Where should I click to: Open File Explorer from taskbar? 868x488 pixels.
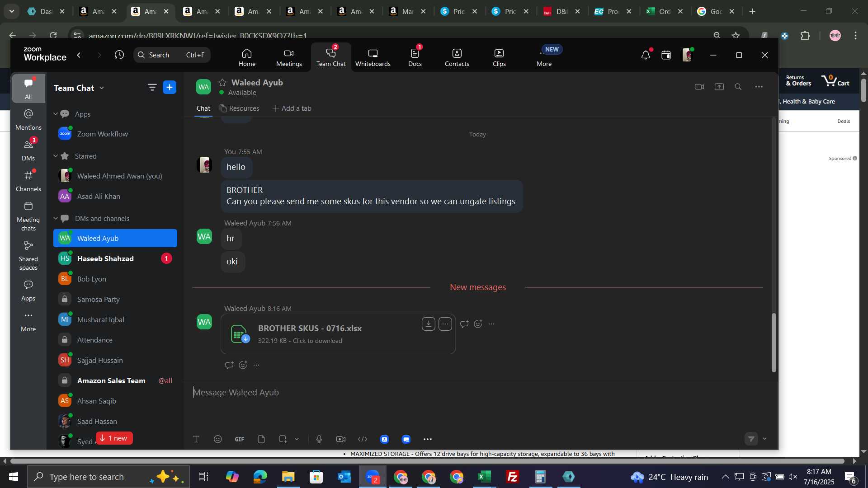[x=288, y=477]
